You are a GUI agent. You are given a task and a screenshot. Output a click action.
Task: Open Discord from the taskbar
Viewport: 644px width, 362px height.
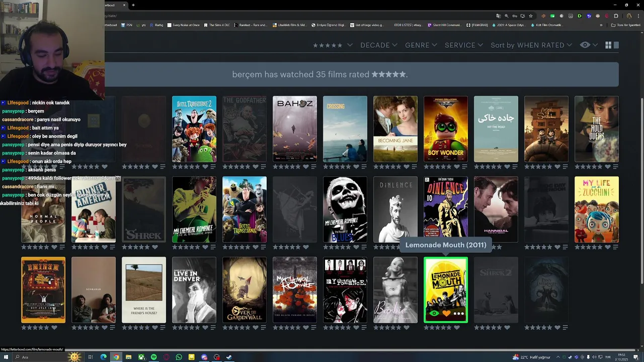tap(204, 357)
